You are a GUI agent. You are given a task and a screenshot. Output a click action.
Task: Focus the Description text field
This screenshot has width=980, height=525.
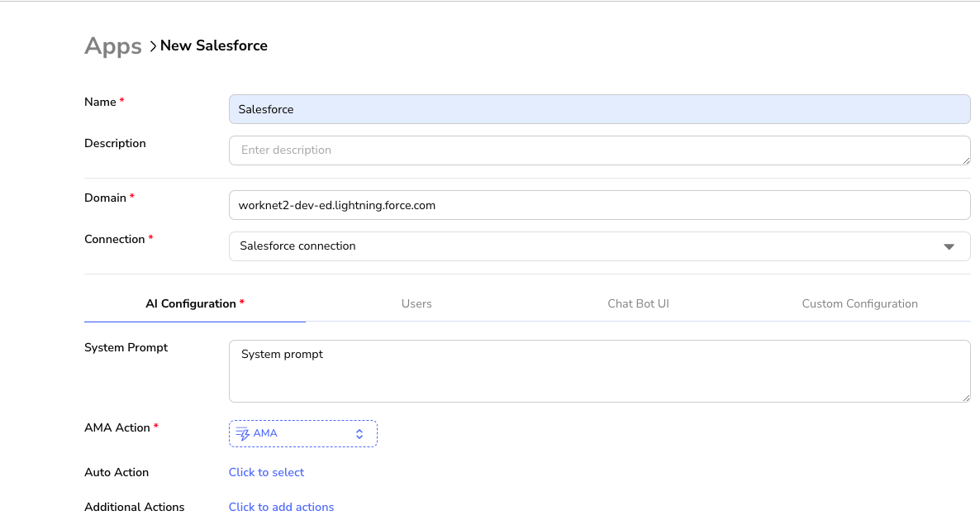(x=599, y=150)
